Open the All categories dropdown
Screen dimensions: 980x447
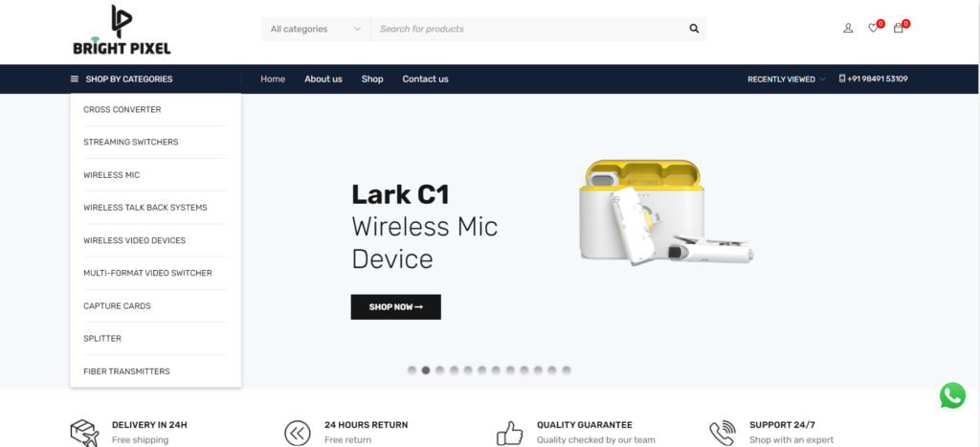click(x=316, y=29)
